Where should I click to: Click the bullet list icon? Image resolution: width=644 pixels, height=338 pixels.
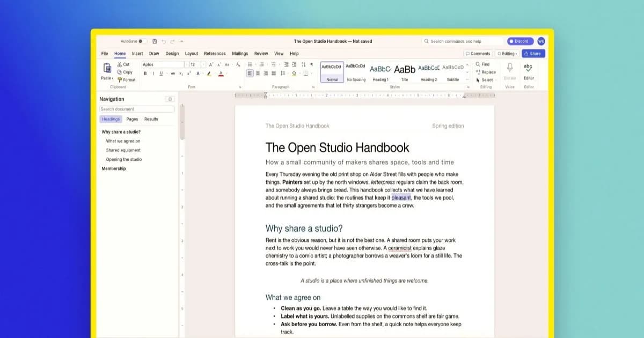[250, 64]
